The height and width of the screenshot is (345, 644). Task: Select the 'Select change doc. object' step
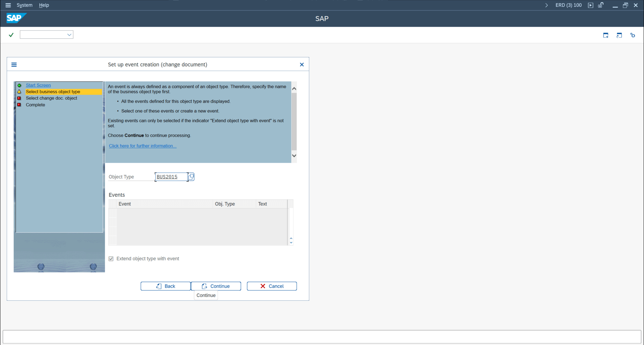point(51,98)
